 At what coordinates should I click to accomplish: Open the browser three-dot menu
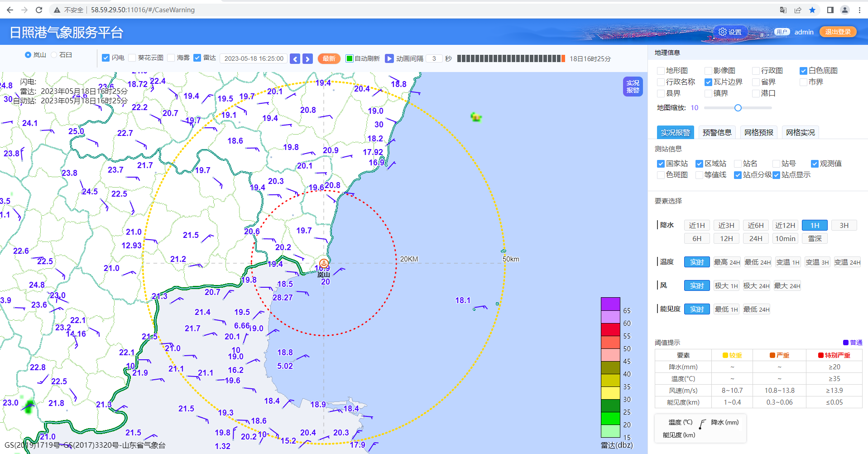point(859,10)
